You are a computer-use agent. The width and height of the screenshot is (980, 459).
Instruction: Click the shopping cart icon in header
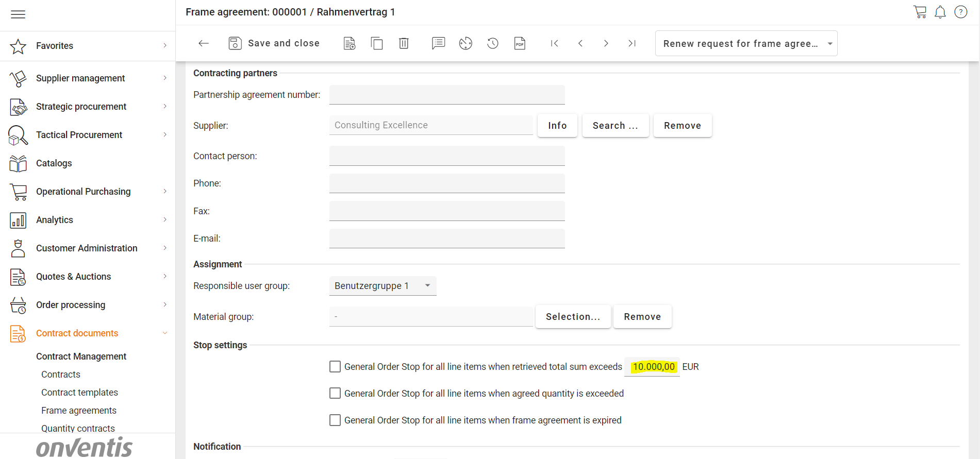[x=920, y=12]
